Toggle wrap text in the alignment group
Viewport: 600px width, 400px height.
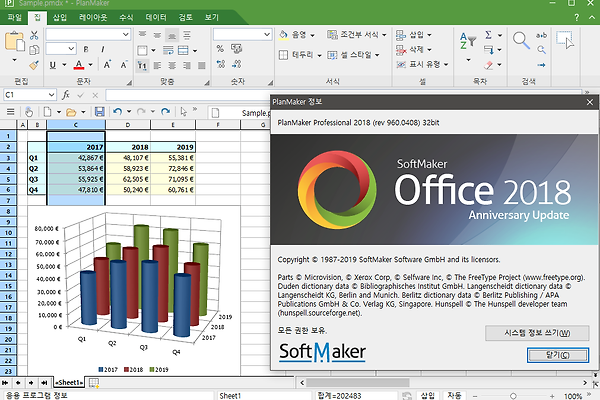(168, 50)
